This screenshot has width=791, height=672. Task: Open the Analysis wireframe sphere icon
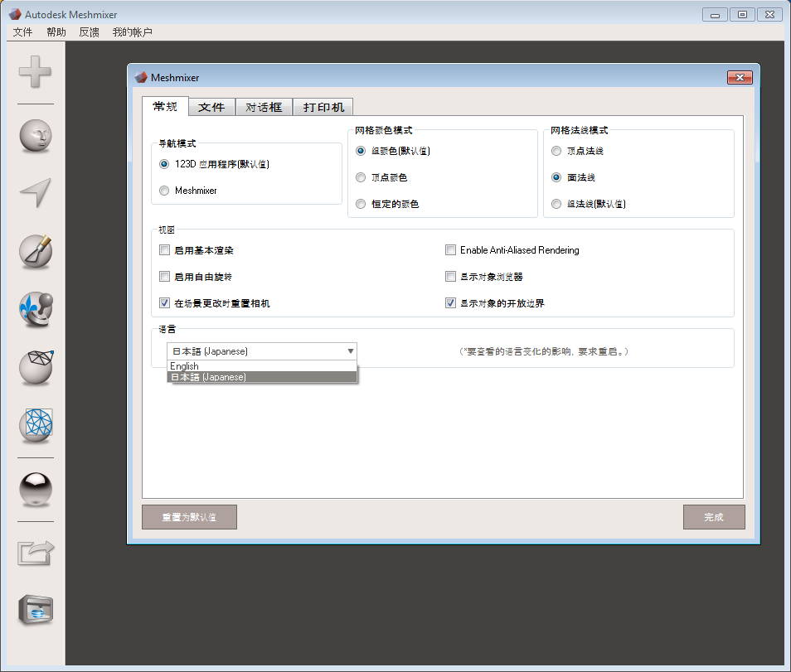click(x=36, y=425)
